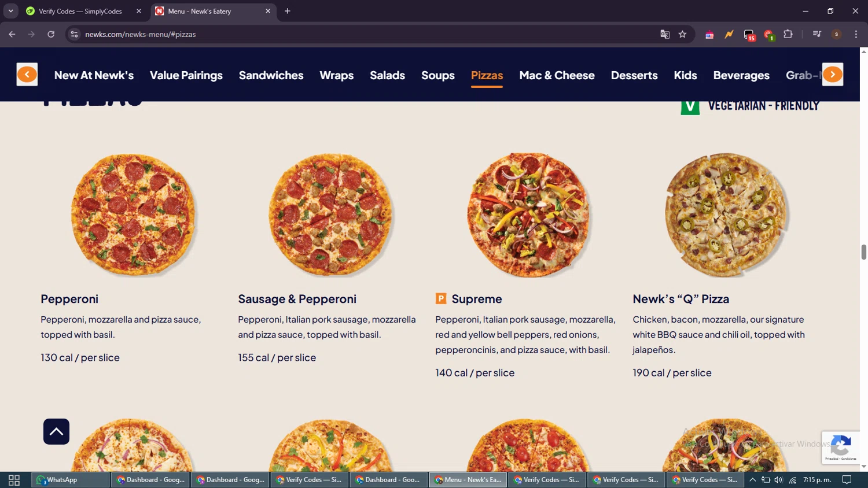The image size is (868, 488).
Task: Bookmark this page with star icon
Action: [682, 34]
